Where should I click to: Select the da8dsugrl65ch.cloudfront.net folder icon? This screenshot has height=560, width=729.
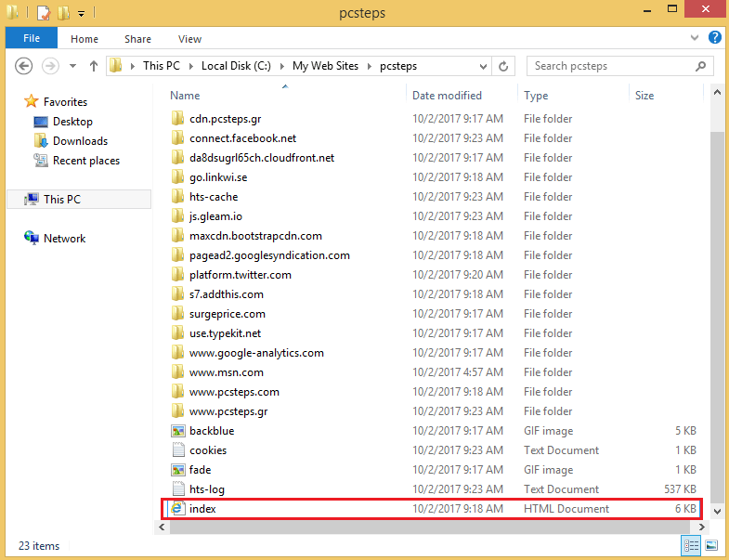click(x=177, y=158)
